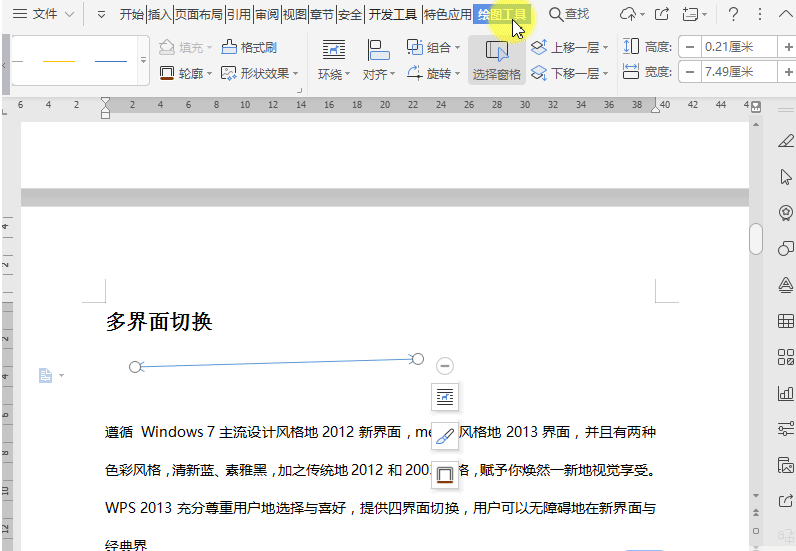Decrease height with the minus button
796x551 pixels.
click(x=690, y=47)
